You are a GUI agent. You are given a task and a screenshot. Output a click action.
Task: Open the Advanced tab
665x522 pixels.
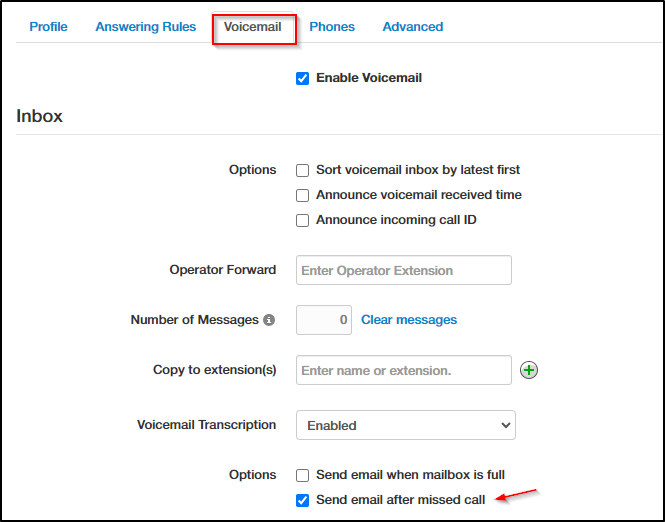tap(412, 27)
